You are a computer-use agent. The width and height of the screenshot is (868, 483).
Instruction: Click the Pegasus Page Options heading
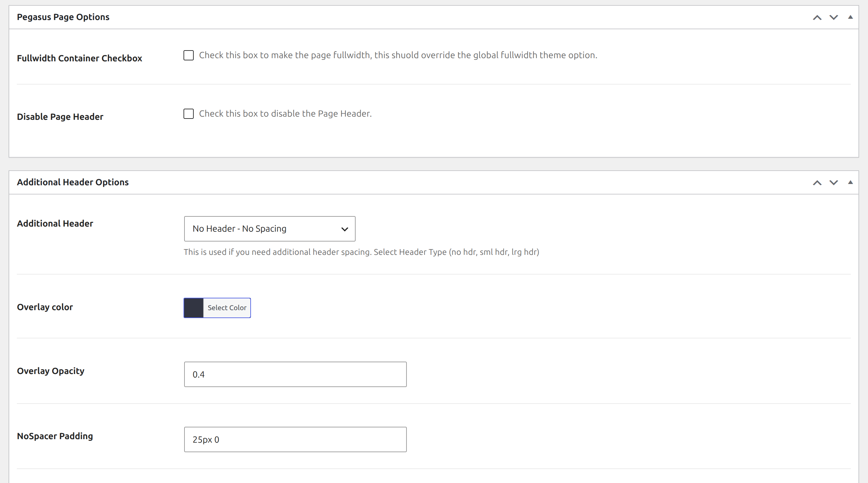(x=63, y=17)
